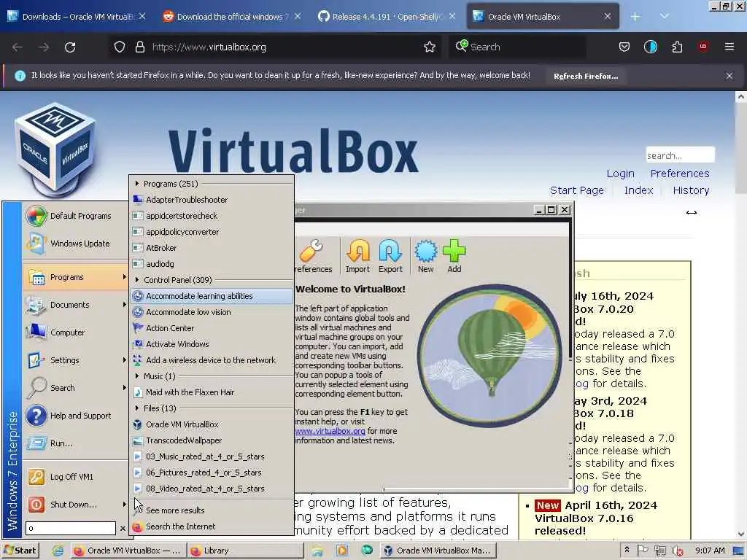Open Preferences wrench icon in VirtualBox Manager

(313, 256)
